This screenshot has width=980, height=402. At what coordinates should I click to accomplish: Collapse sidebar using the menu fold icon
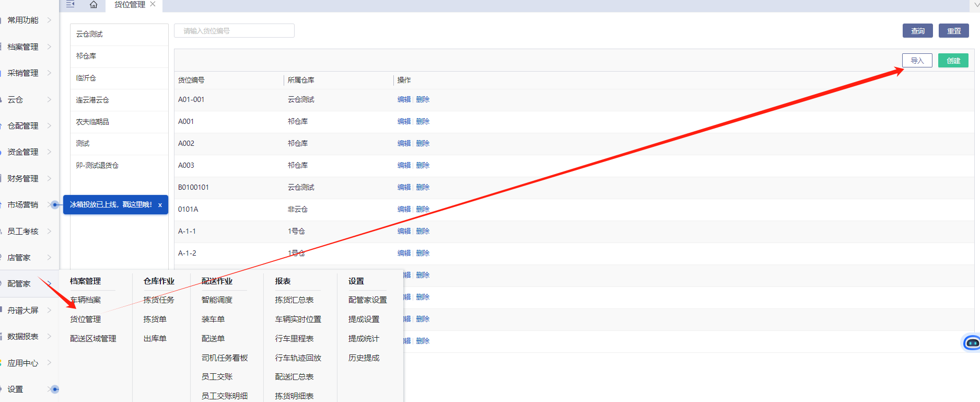click(71, 4)
